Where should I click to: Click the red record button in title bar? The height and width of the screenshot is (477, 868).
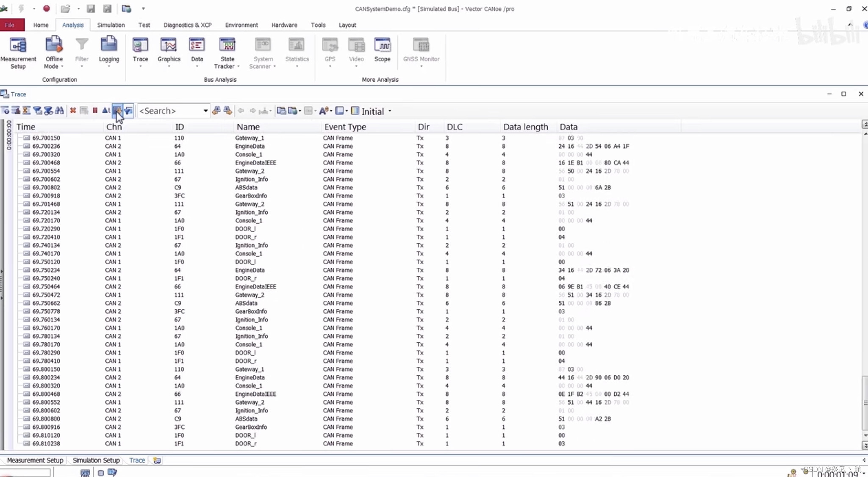pos(47,8)
